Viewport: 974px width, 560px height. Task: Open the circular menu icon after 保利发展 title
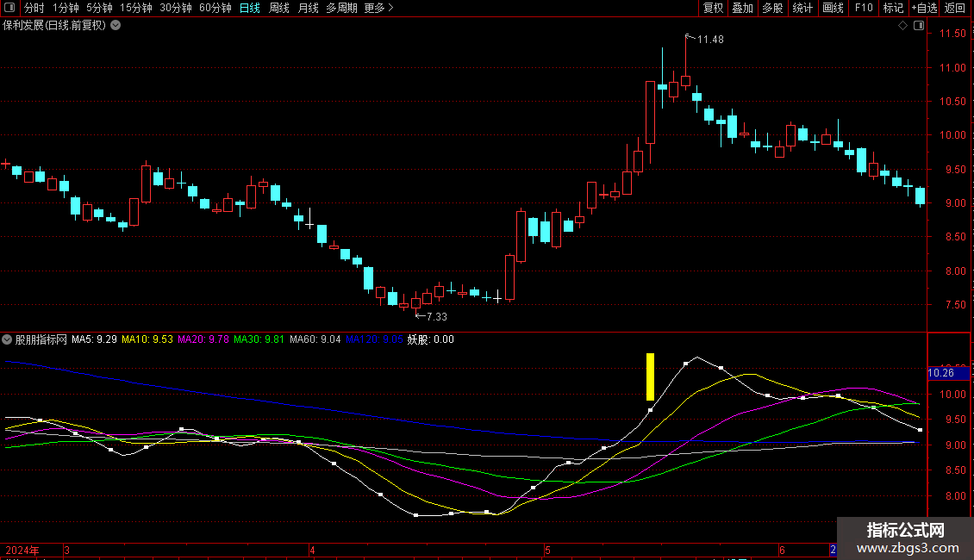point(116,26)
